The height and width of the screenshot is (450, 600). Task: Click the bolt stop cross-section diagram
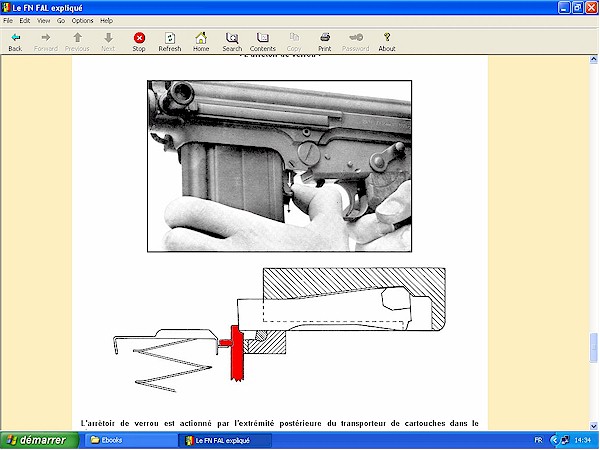(279, 330)
